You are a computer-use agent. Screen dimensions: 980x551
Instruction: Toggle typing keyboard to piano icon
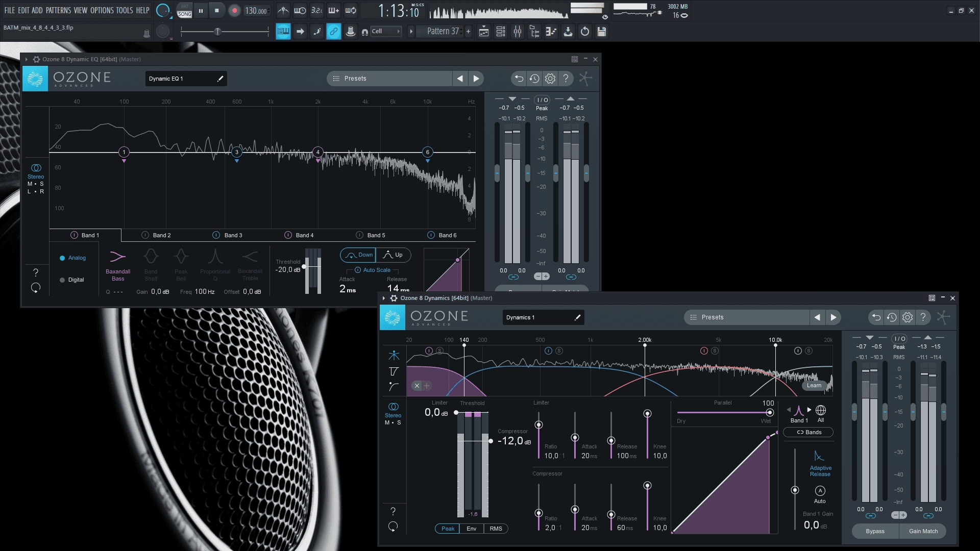pos(283,32)
